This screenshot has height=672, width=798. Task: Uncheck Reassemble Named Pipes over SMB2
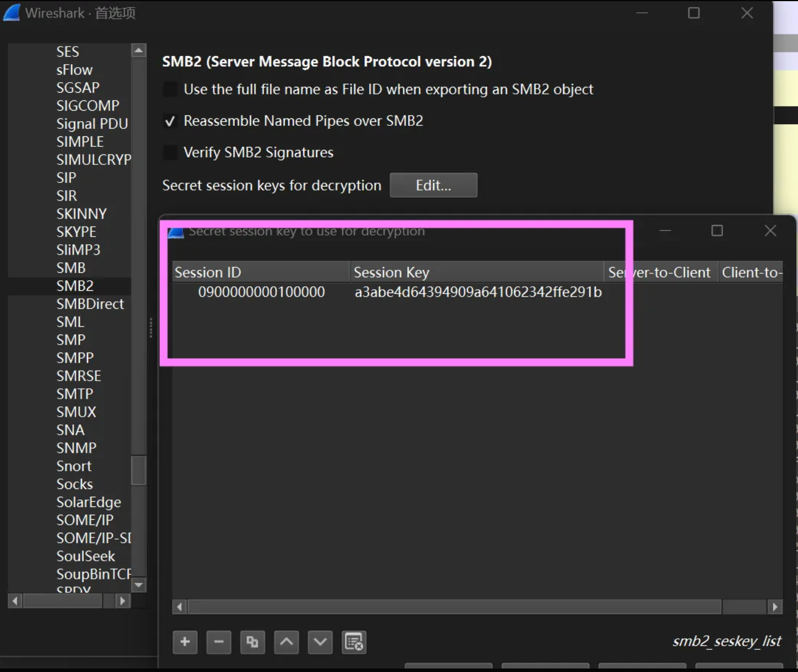[170, 121]
